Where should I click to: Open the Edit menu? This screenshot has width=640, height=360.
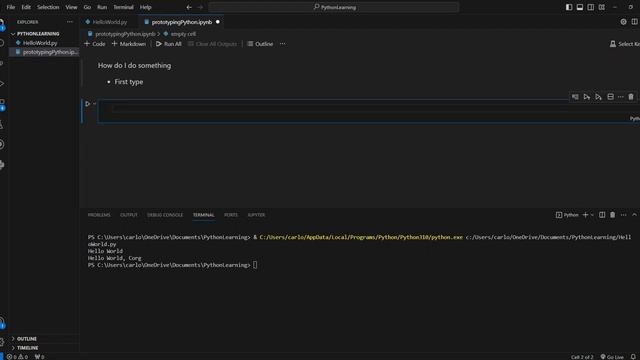click(26, 7)
